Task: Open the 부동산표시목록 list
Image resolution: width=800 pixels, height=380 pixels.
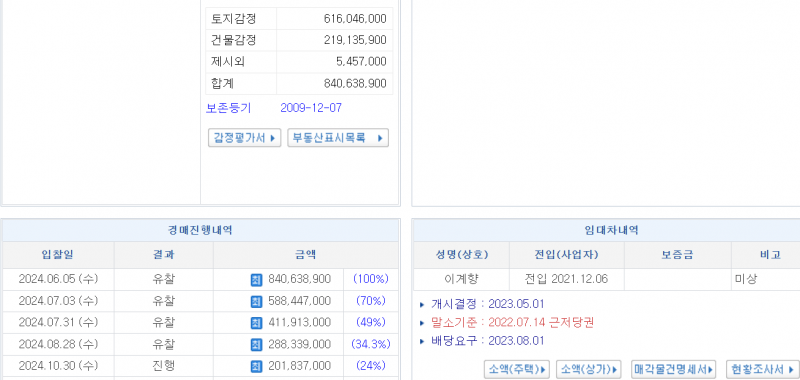Action: 338,138
